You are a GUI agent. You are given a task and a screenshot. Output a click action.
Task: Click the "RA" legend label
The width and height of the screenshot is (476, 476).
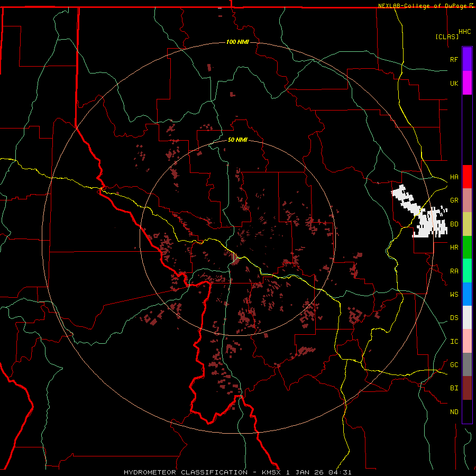click(454, 271)
